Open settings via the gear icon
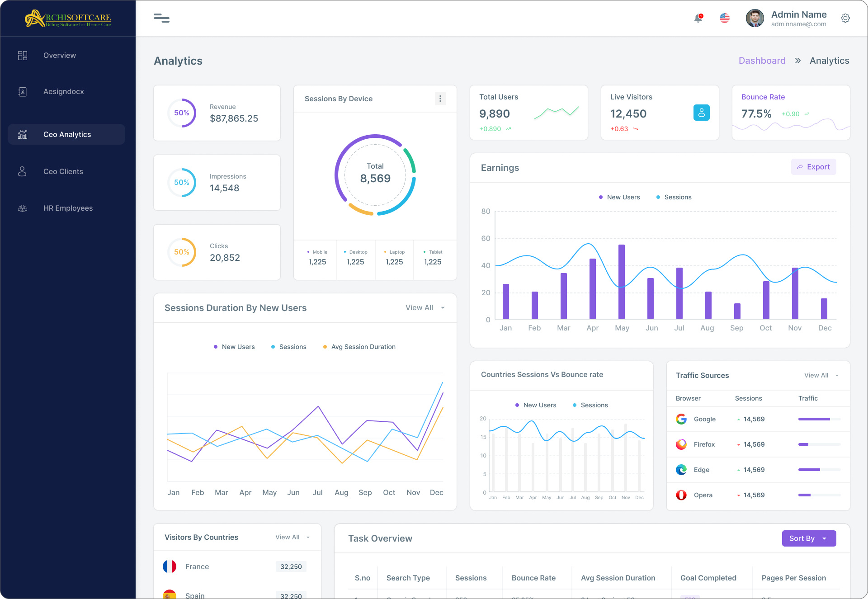The image size is (868, 599). (x=845, y=18)
